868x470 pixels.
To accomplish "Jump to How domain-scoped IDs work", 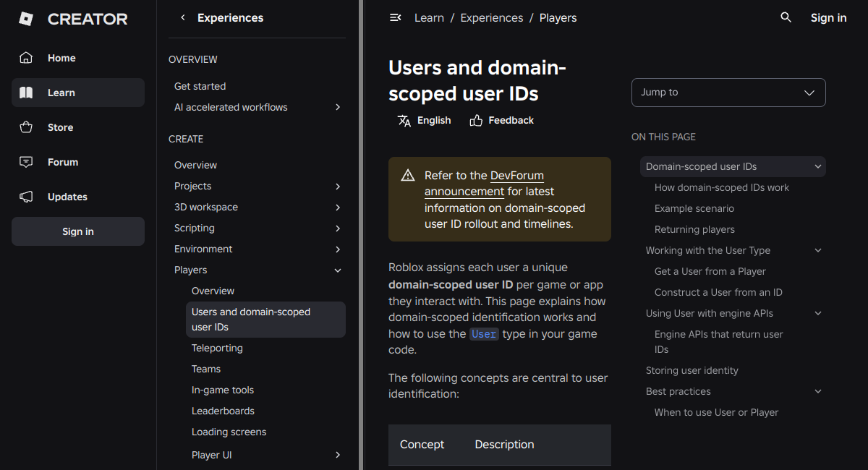I will click(x=722, y=187).
